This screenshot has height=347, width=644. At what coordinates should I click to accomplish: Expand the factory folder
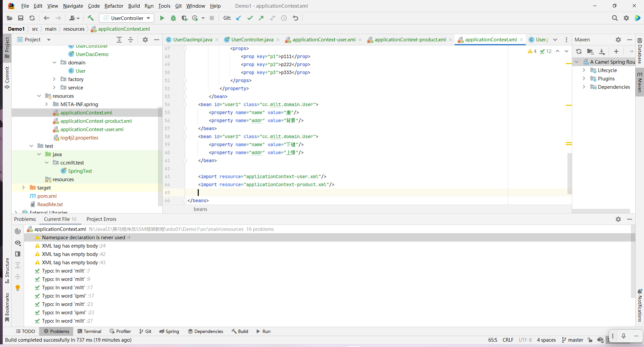click(x=54, y=79)
